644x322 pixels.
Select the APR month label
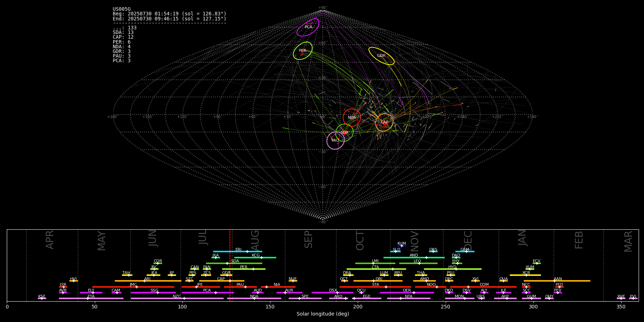tap(50, 239)
